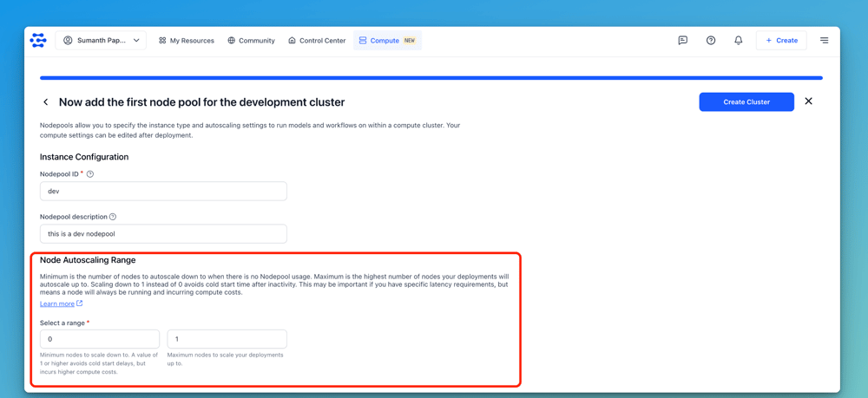Go to the Community tab
868x398 pixels.
[x=252, y=41]
